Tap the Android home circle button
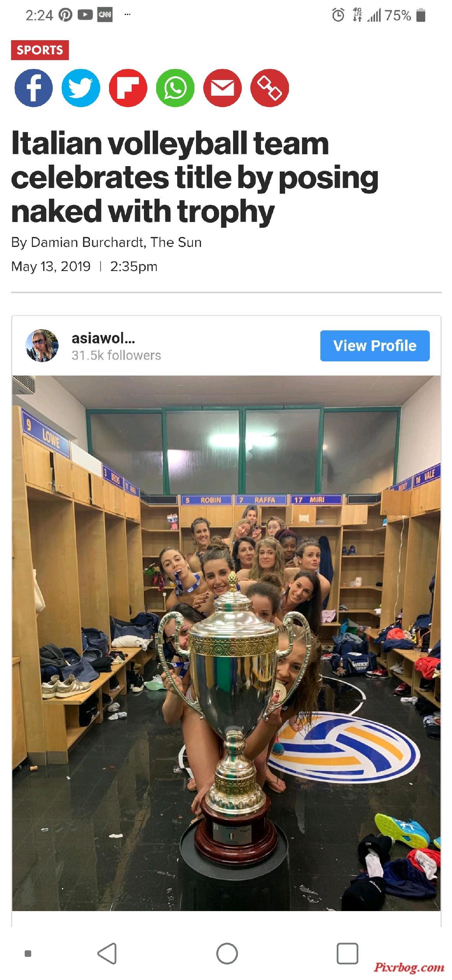 [x=227, y=953]
